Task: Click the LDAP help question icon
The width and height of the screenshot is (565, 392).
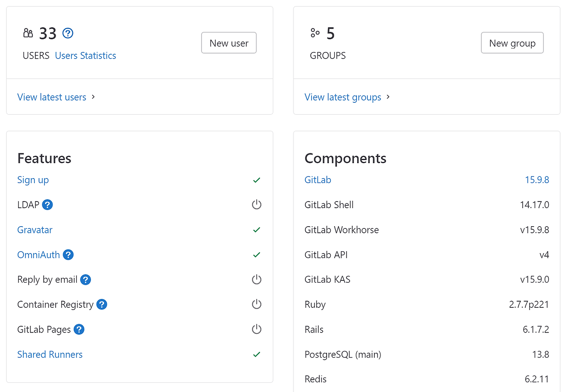Action: click(48, 205)
